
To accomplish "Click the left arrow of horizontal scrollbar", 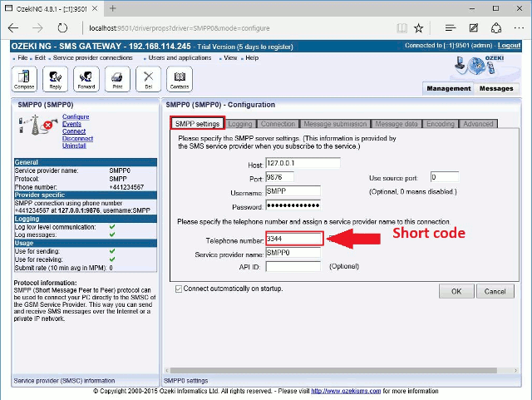I will pos(166,370).
